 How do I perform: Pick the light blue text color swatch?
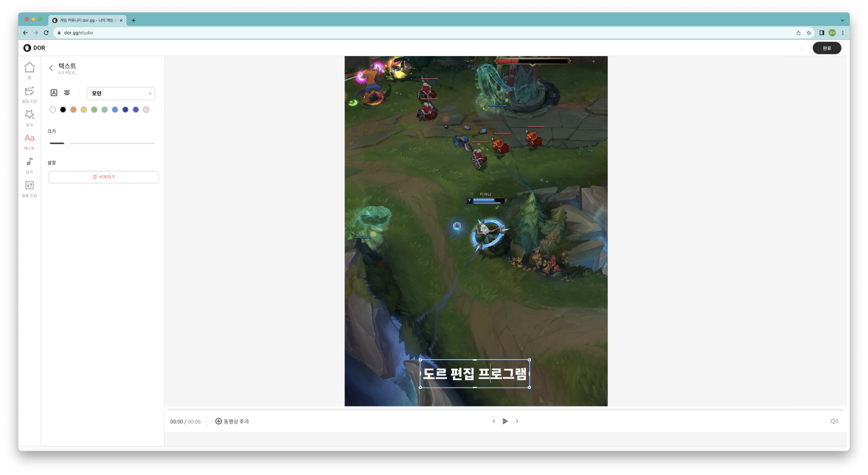click(x=115, y=110)
